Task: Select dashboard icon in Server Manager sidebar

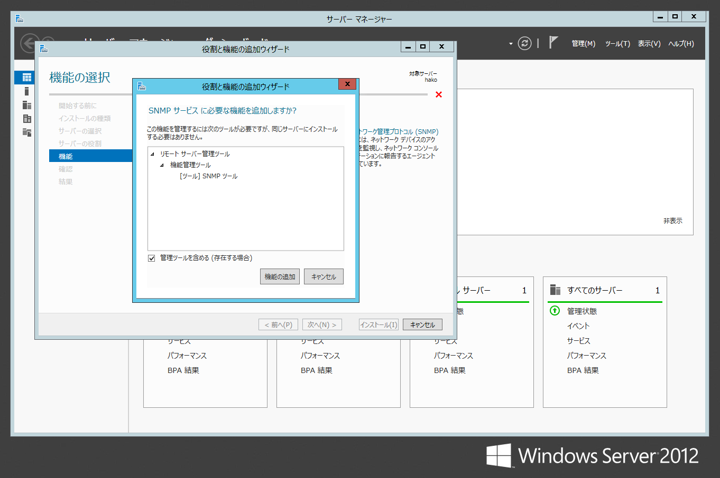Action: (x=27, y=77)
